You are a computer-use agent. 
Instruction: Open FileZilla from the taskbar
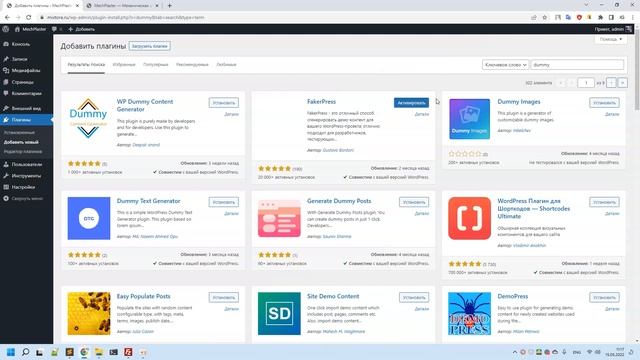click(x=128, y=352)
